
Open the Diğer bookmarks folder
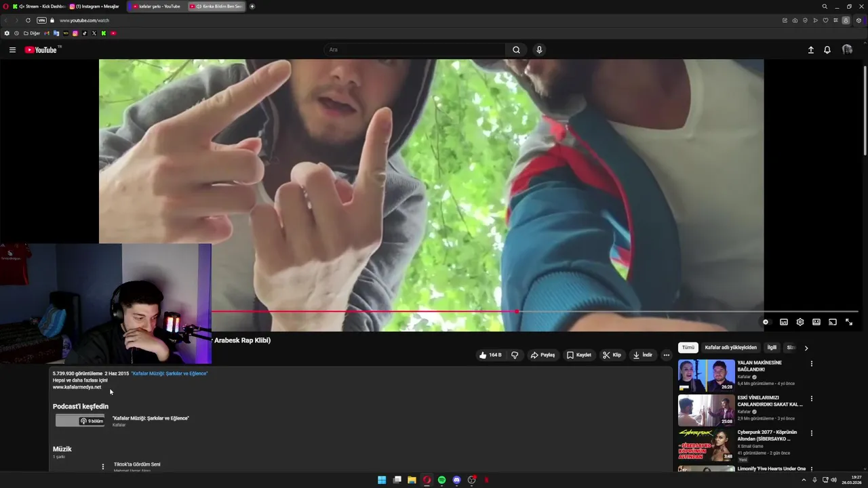pyautogui.click(x=32, y=33)
